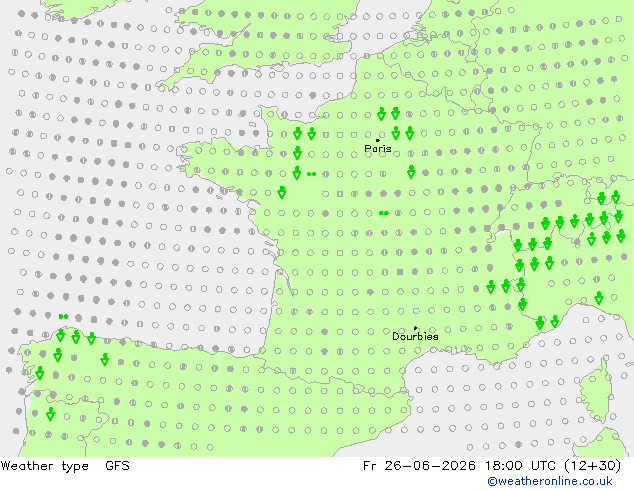Image resolution: width=634 pixels, height=490 pixels.
Task: Click the Dourbies location label
Action: (x=415, y=336)
